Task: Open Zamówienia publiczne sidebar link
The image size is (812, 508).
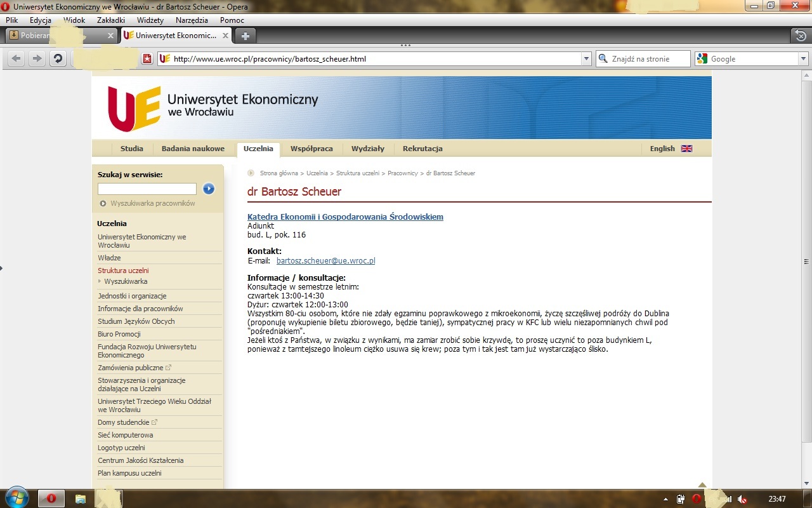Action: [131, 368]
